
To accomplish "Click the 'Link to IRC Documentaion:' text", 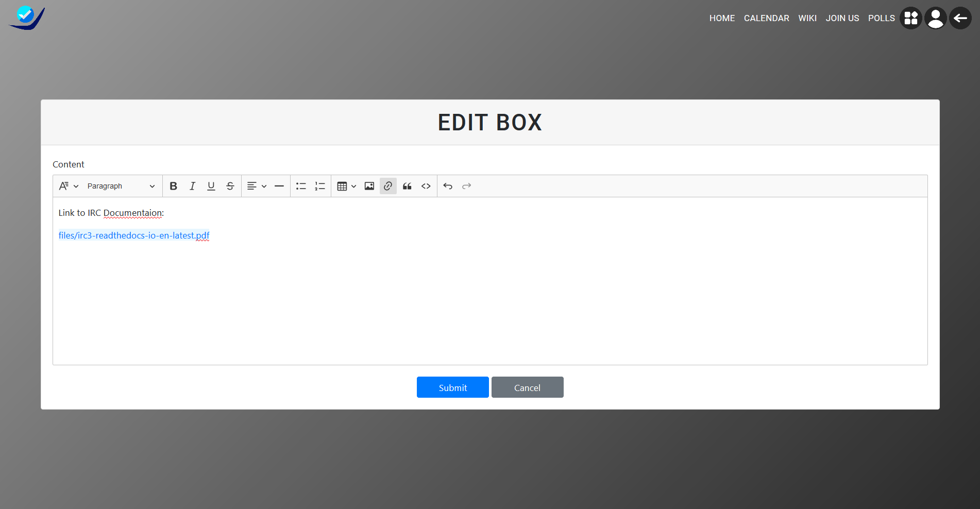I will pyautogui.click(x=111, y=213).
